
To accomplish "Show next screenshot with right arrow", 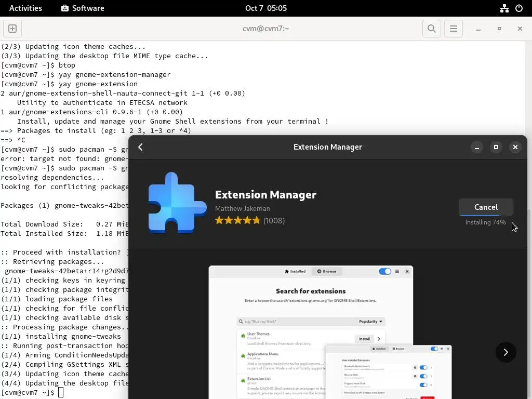I will (506, 352).
